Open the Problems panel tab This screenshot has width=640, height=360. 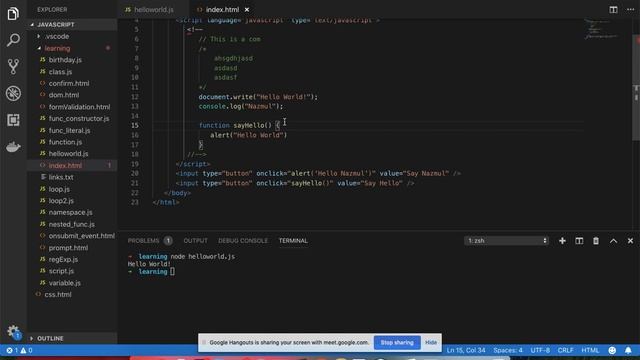point(149,241)
